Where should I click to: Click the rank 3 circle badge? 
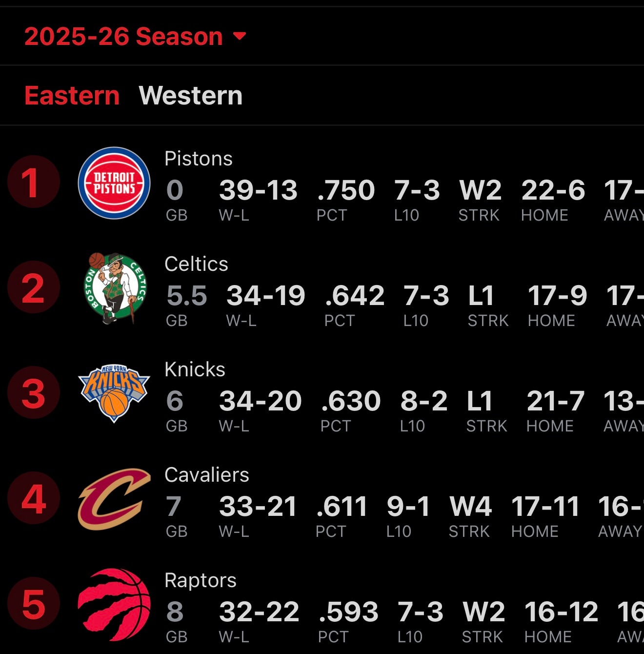point(33,393)
